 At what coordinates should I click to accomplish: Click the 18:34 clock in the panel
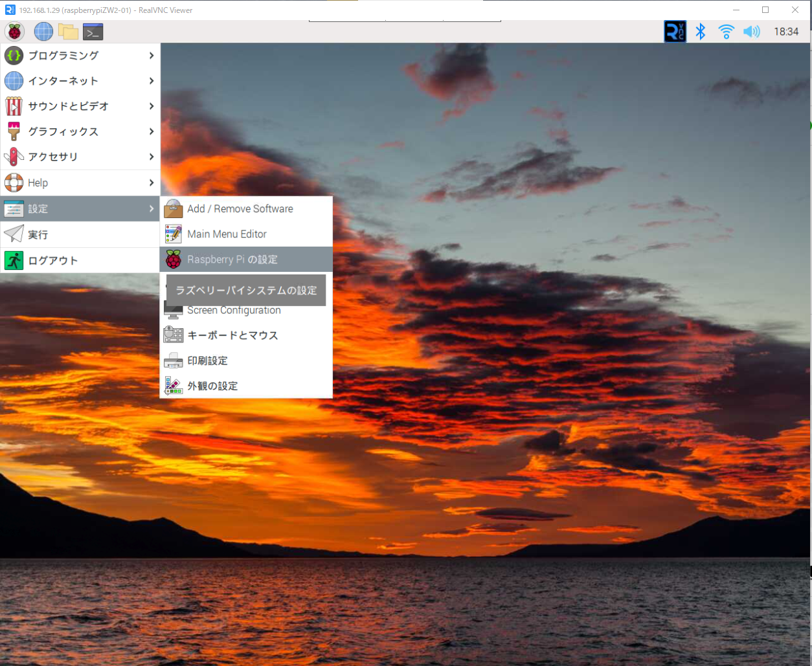[x=786, y=32]
